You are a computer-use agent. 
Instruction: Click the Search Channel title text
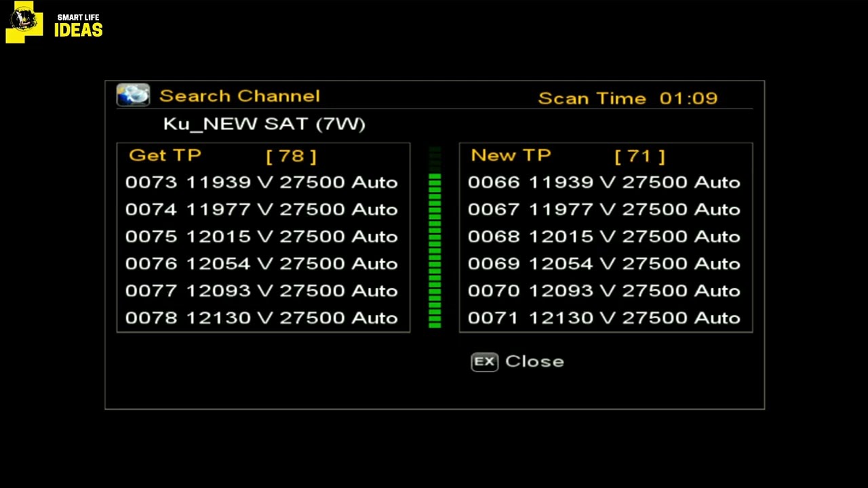point(239,96)
